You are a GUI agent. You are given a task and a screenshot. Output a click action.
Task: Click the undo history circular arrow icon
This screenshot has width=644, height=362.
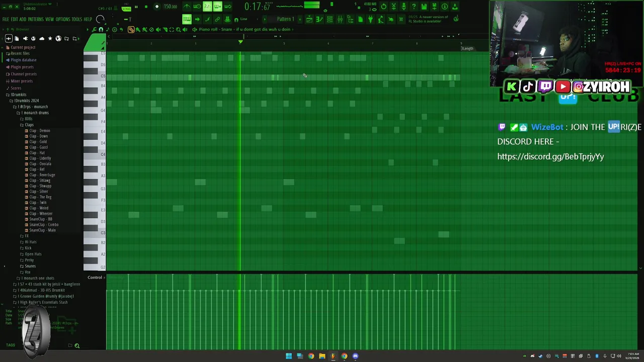(383, 7)
